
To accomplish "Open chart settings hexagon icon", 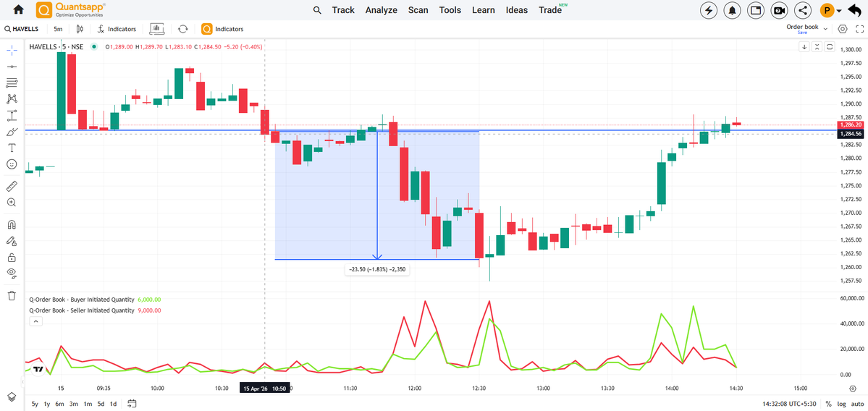I will (x=843, y=29).
